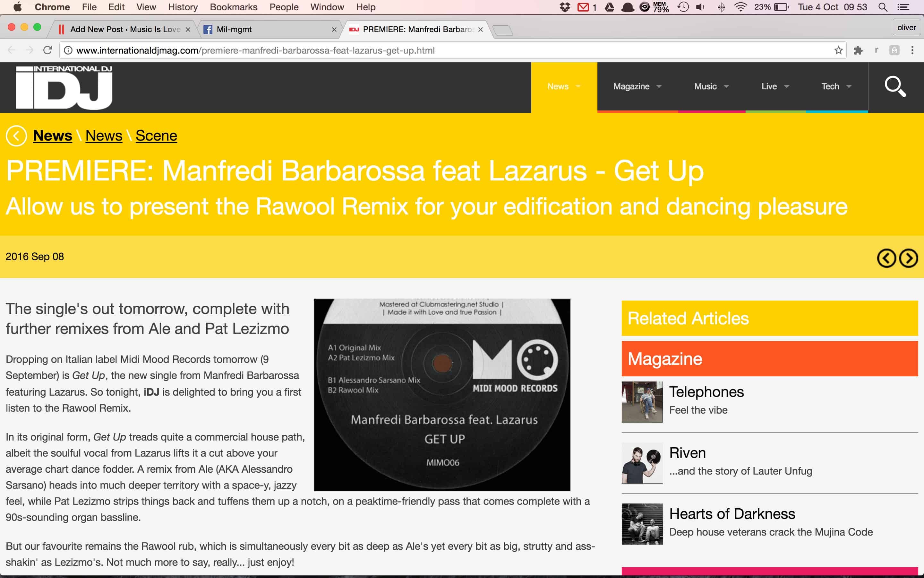Click the Riven article thumbnail
Image resolution: width=924 pixels, height=578 pixels.
[642, 463]
